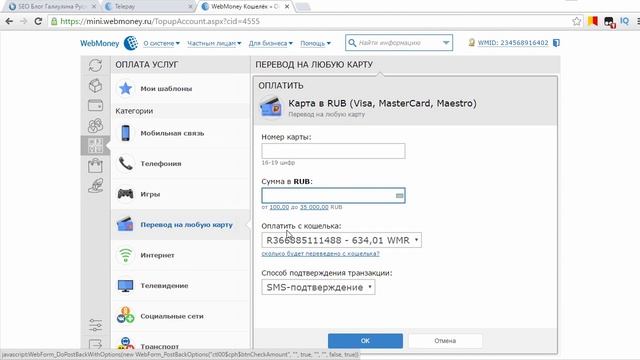640x360 pixels.
Task: Click the refresh icon in the left sidebar
Action: 95,65
